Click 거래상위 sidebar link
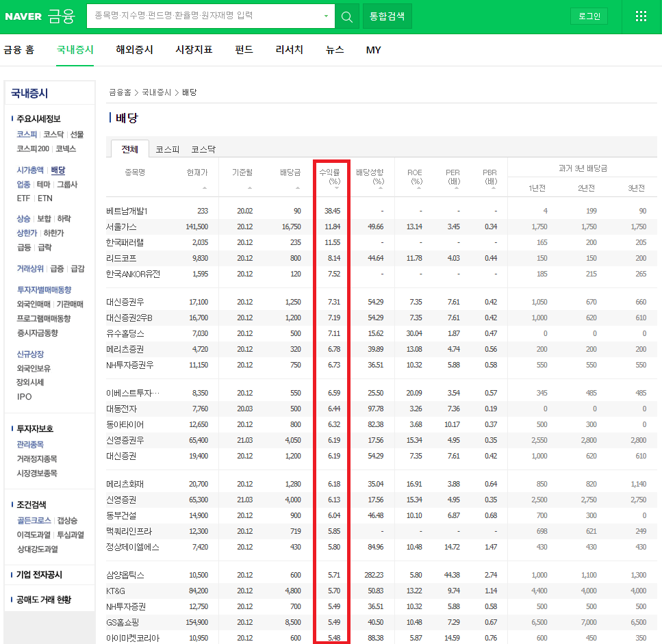Screen dimensions: 662x644 tap(30, 268)
